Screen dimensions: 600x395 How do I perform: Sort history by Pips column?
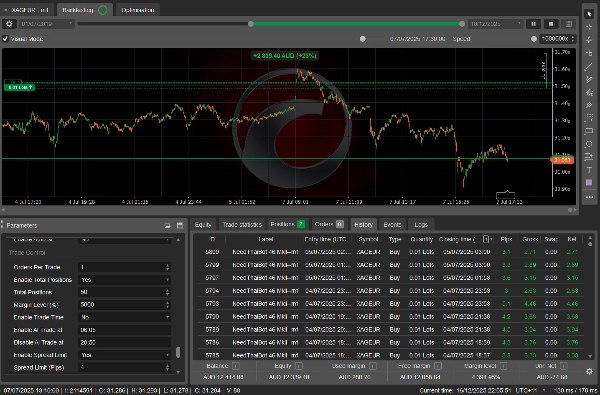[506, 239]
